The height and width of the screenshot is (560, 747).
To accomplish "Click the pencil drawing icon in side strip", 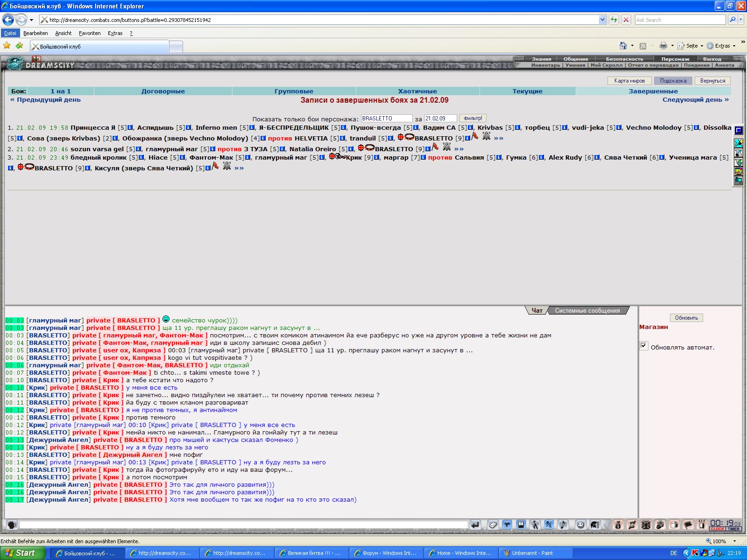I will [739, 143].
